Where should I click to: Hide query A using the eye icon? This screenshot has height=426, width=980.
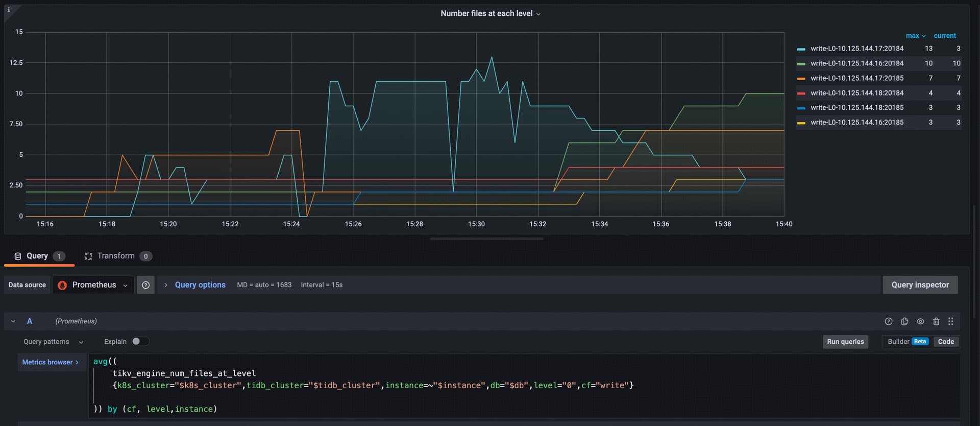click(920, 321)
